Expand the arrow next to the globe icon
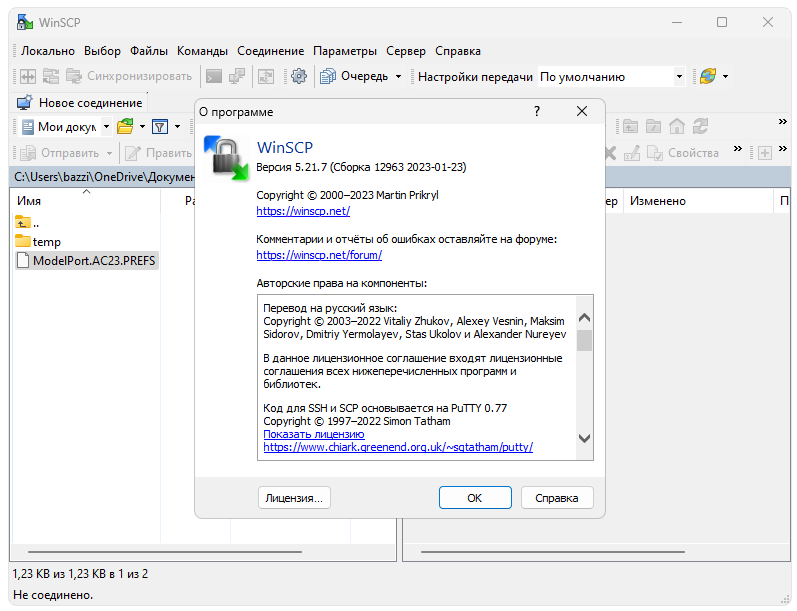The width and height of the screenshot is (797, 611). pos(725,77)
